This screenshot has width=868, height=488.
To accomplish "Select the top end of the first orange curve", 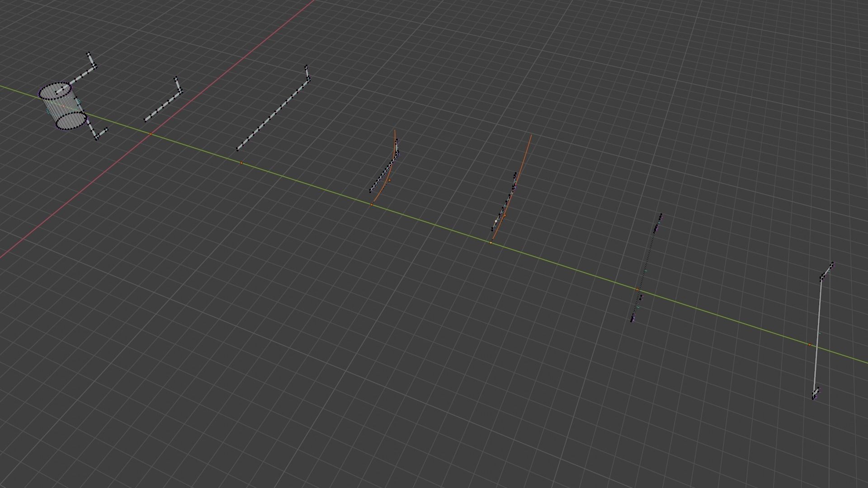I will pyautogui.click(x=395, y=131).
